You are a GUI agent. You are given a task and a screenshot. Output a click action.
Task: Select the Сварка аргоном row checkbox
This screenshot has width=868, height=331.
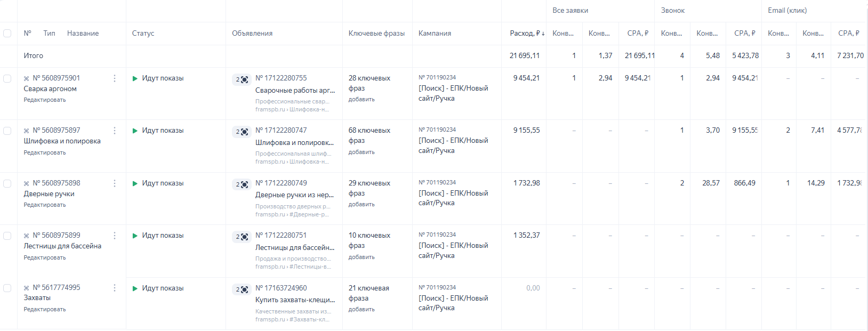pyautogui.click(x=7, y=78)
